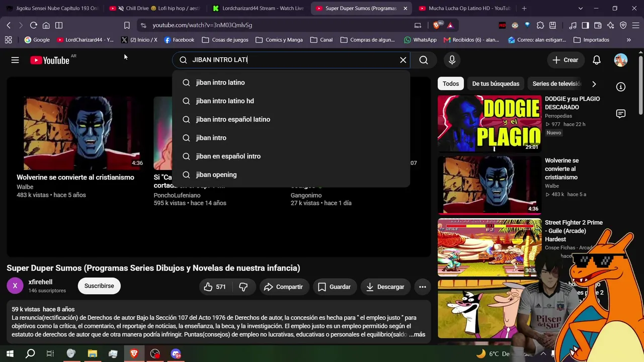The height and width of the screenshot is (362, 644).
Task: Expand the description with ...más
Action: [417, 334]
